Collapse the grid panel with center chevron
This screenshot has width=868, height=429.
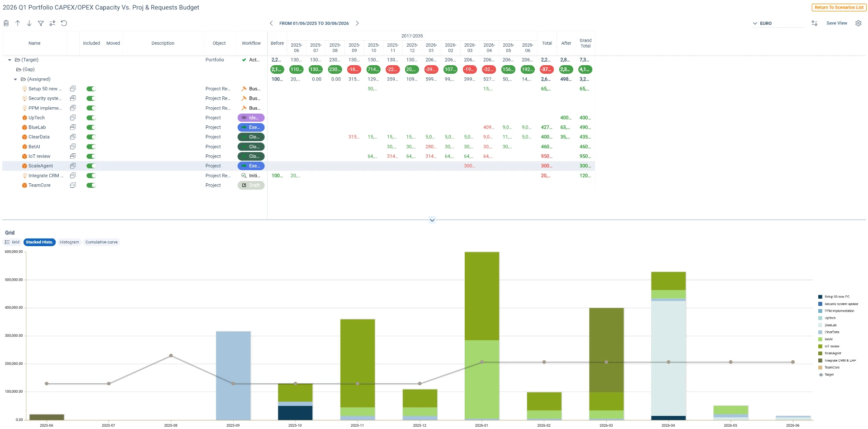click(x=432, y=220)
